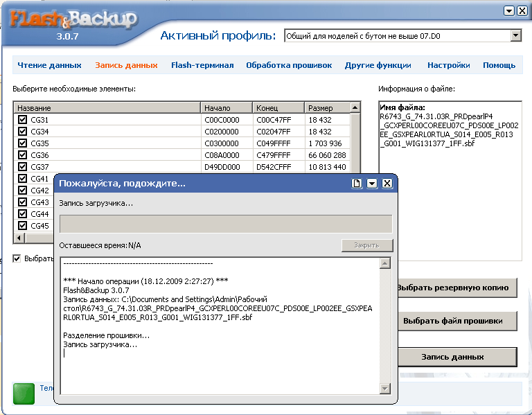Viewport: 532px width, 415px height.
Task: Click the main window minimize arrow icon
Action: coord(509,11)
